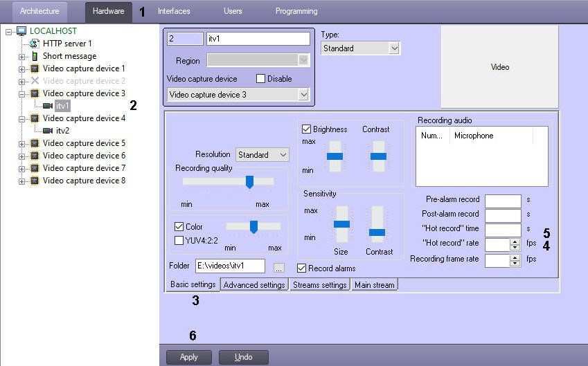Click the Video capture device 7 chip icon
The image size is (588, 366).
click(35, 168)
